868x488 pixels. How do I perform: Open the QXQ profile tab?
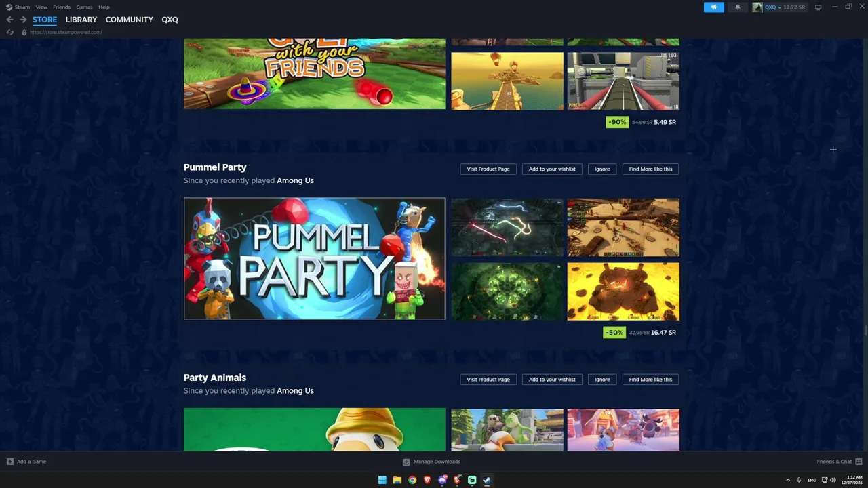click(x=170, y=20)
